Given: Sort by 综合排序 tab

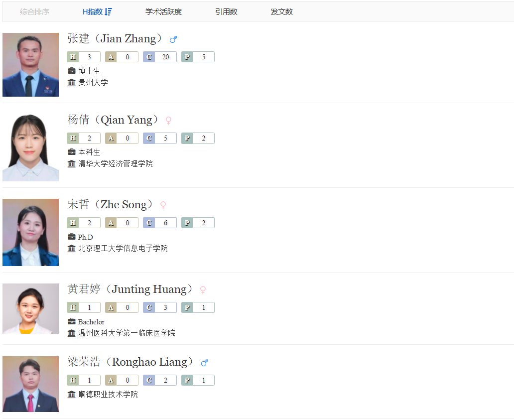Looking at the screenshot, I should click(x=34, y=12).
